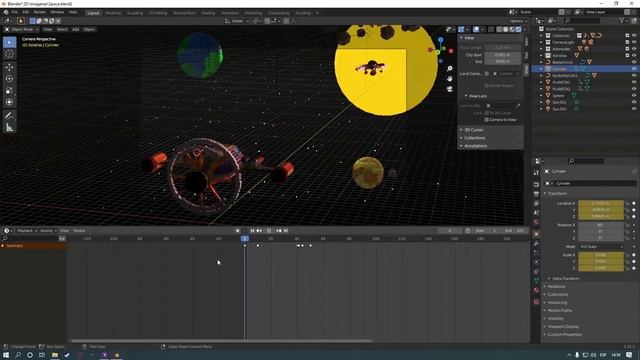Viewport: 640px width, 360px height.
Task: Jump to the previous keyframe
Action: pos(259,231)
